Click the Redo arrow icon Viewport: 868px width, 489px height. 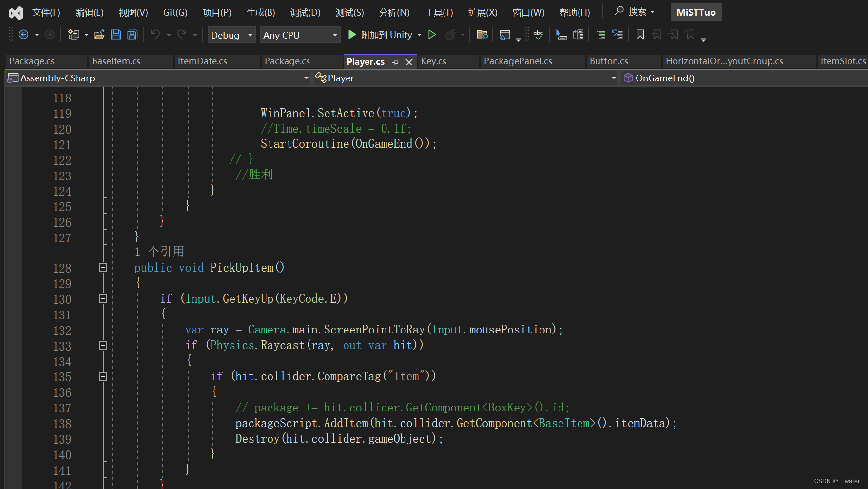click(x=182, y=35)
